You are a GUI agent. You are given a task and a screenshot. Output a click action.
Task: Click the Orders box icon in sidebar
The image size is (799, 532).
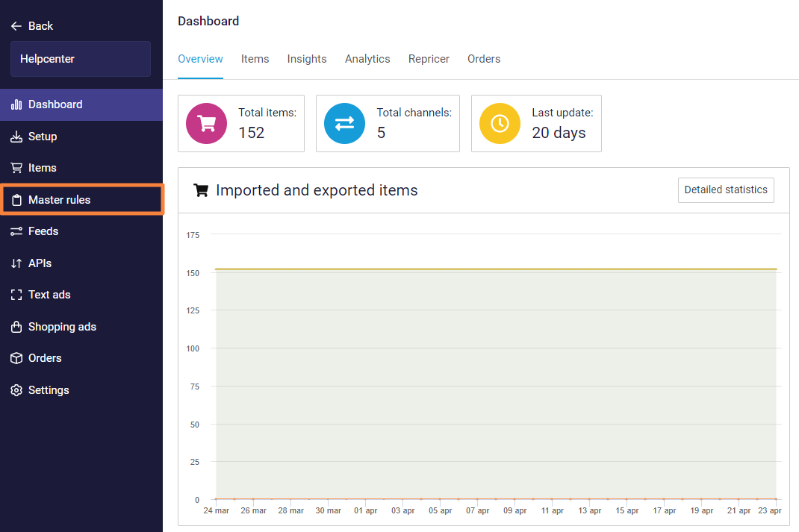(16, 358)
